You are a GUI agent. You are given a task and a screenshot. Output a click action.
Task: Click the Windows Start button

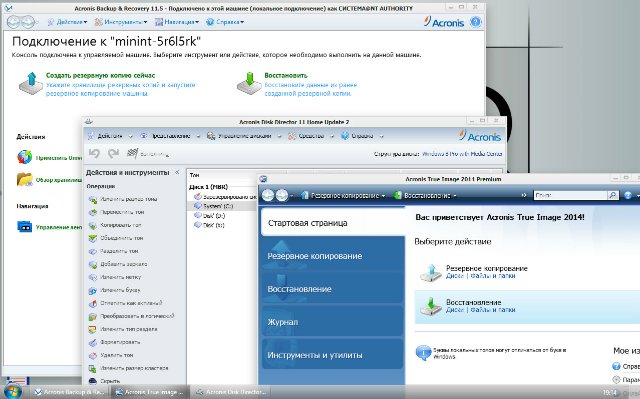pos(12,392)
